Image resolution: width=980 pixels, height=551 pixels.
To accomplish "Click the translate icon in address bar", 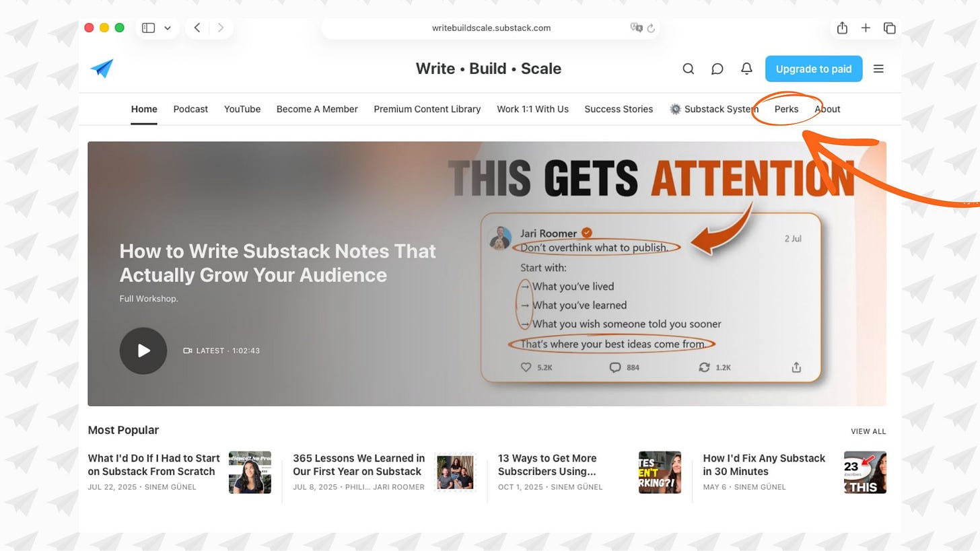I will pyautogui.click(x=636, y=28).
